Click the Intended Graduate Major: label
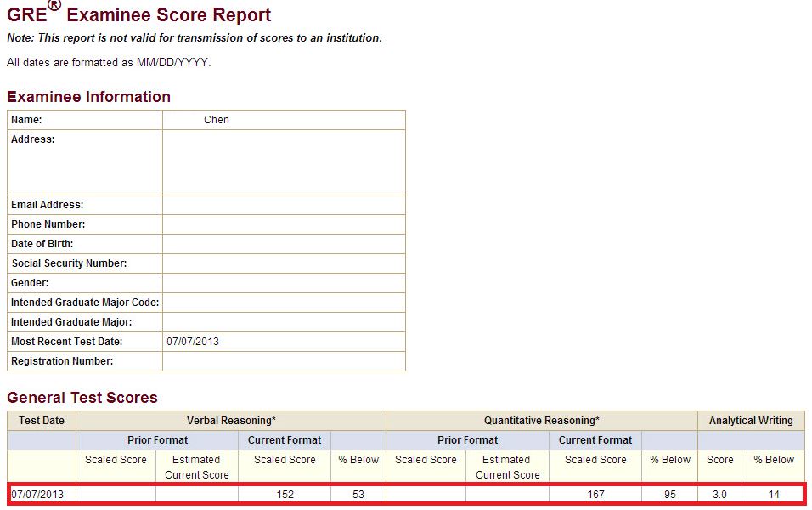This screenshot has width=812, height=510. point(71,322)
